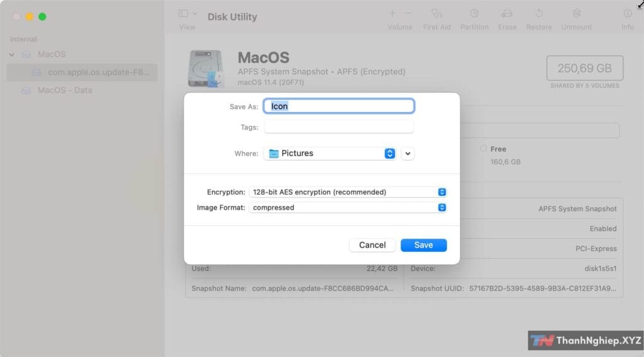The image size is (644, 357).
Task: Click the Internal sidebar section header
Action: coord(23,40)
